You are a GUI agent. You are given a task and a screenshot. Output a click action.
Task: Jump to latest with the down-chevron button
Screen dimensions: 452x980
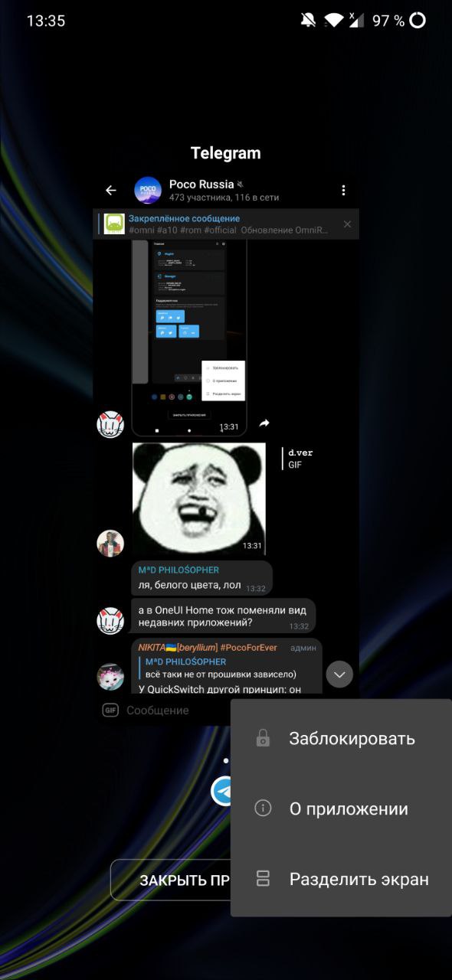point(339,675)
